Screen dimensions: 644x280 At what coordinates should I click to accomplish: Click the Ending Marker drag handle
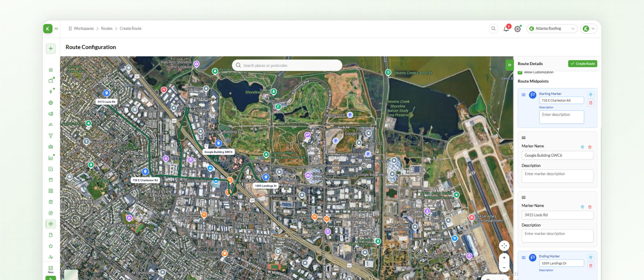524,258
